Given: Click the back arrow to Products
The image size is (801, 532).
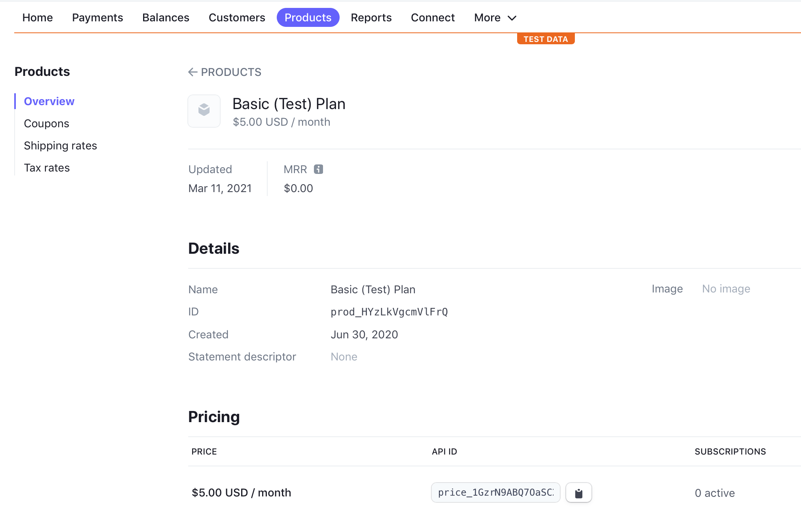Looking at the screenshot, I should (193, 72).
